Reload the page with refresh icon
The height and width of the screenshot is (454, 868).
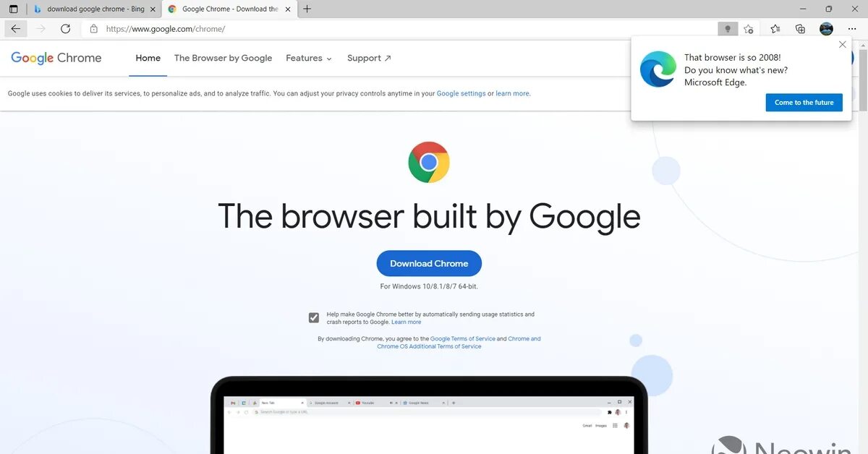65,29
